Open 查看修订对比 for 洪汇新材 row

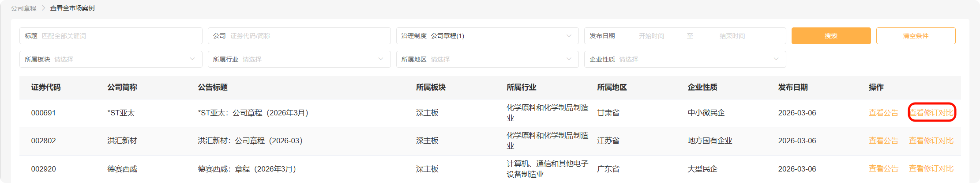931,141
